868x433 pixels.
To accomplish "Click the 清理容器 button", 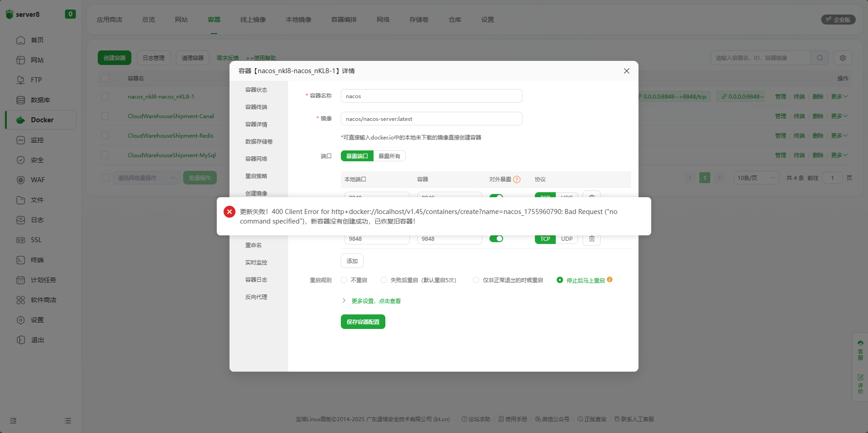I will click(x=193, y=58).
